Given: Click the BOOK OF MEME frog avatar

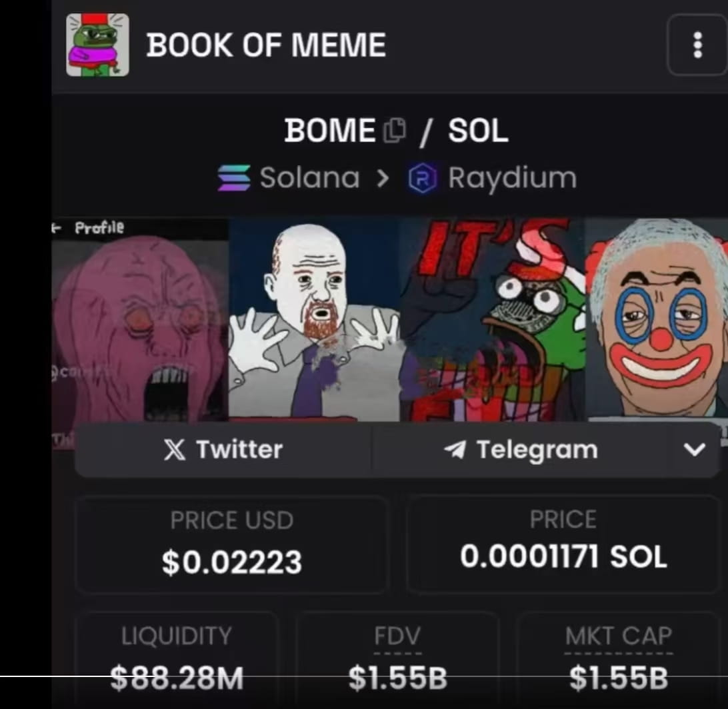Looking at the screenshot, I should coord(97,45).
